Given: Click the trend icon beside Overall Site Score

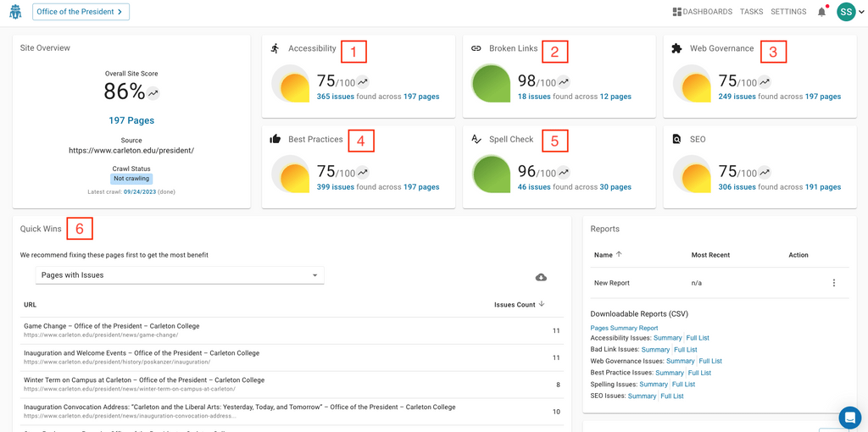Looking at the screenshot, I should click(x=153, y=93).
